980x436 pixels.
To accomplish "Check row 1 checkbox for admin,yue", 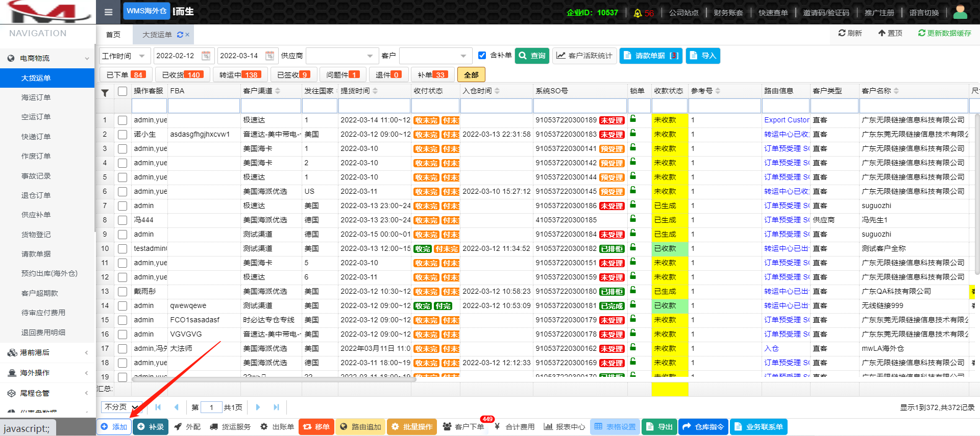I will click(122, 120).
